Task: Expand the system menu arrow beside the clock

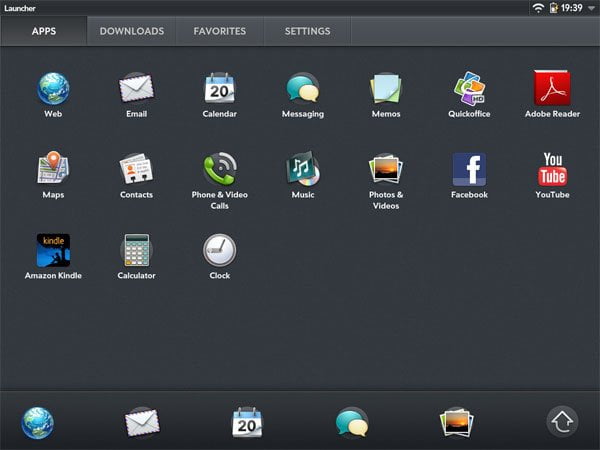Action: (x=591, y=8)
